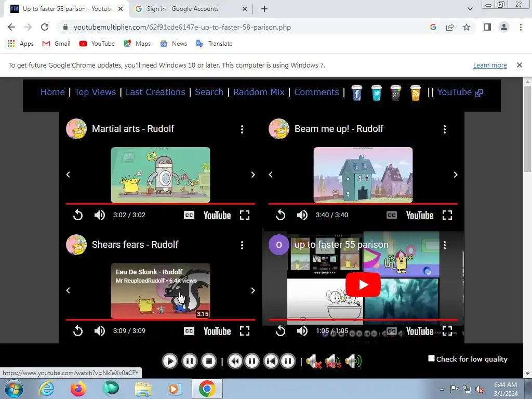Enter fullscreen on Beam me up! video
The image size is (532, 399).
[447, 215]
